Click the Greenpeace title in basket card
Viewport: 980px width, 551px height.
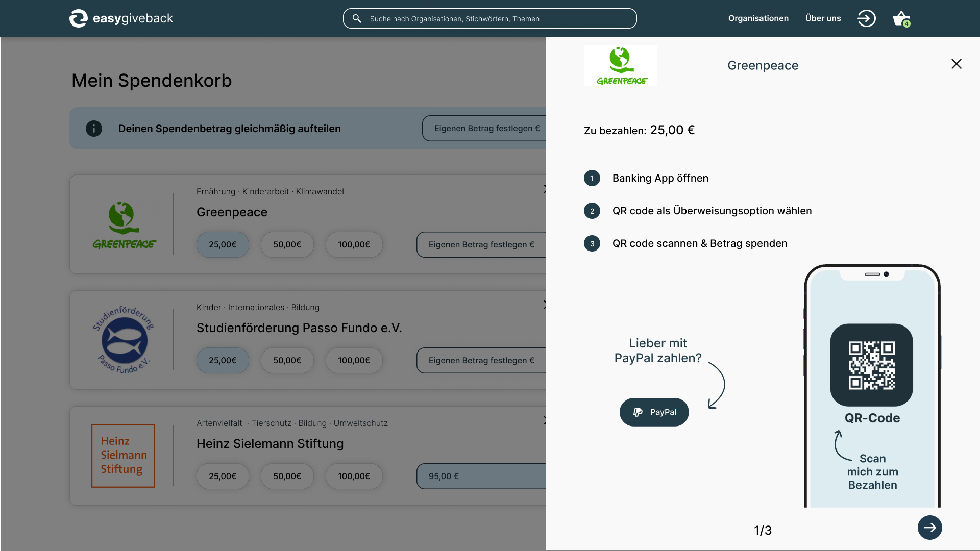232,212
